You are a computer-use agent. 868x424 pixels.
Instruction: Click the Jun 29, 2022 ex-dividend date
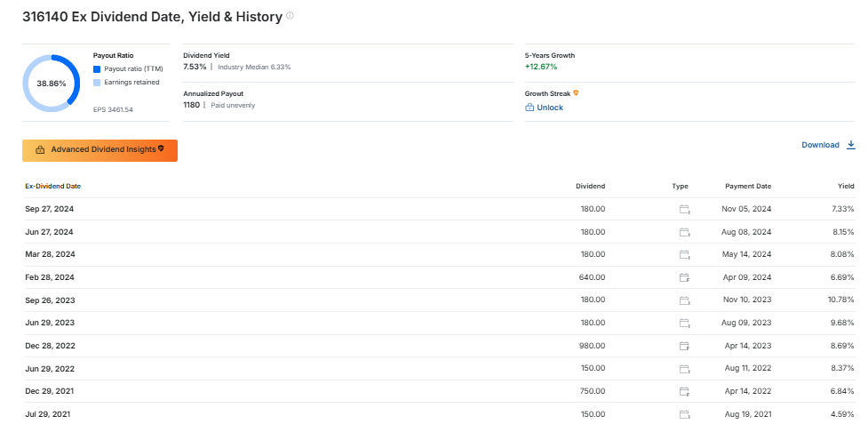tap(49, 369)
